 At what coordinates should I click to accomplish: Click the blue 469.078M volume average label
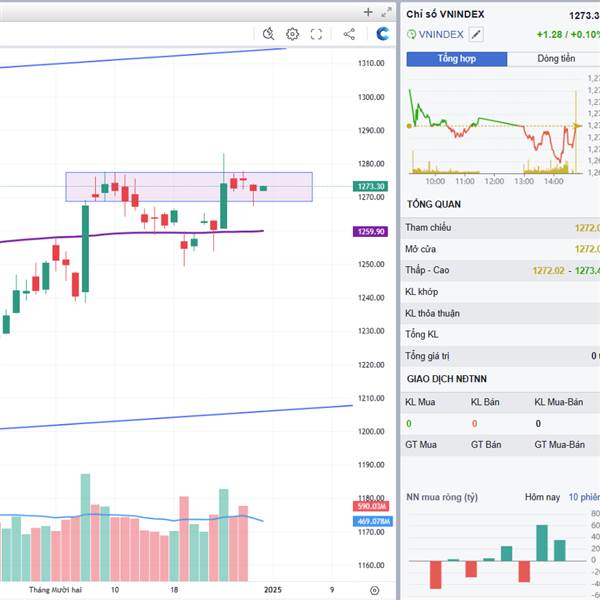[373, 521]
